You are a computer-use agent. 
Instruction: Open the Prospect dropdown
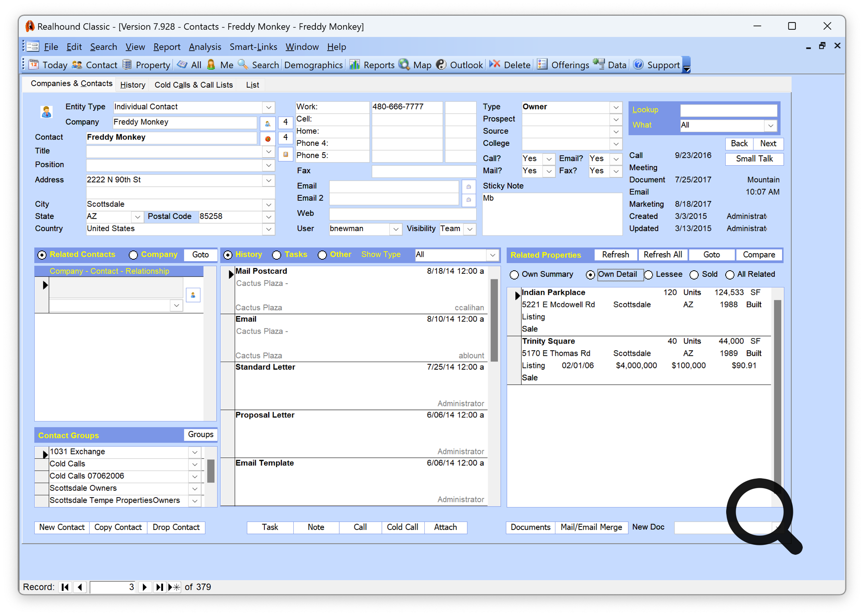point(615,119)
